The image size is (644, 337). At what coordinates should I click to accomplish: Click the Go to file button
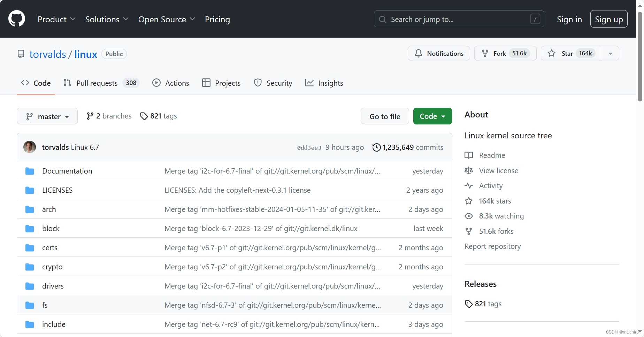[x=385, y=116]
